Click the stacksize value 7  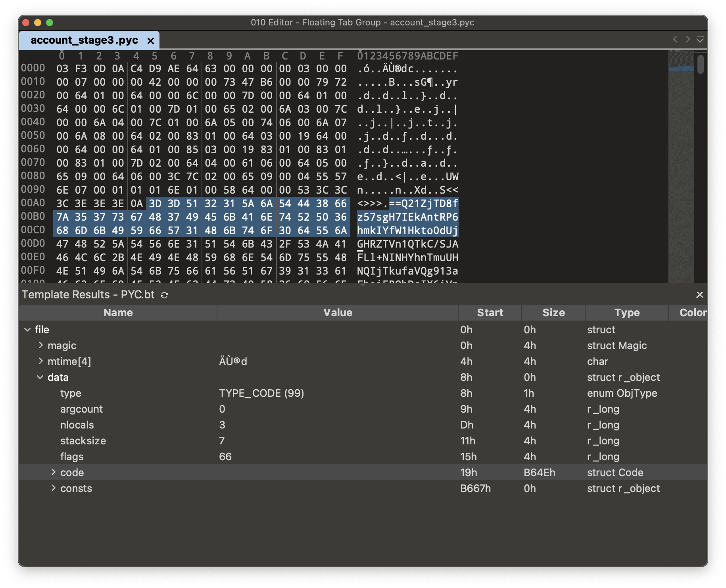pyautogui.click(x=222, y=441)
